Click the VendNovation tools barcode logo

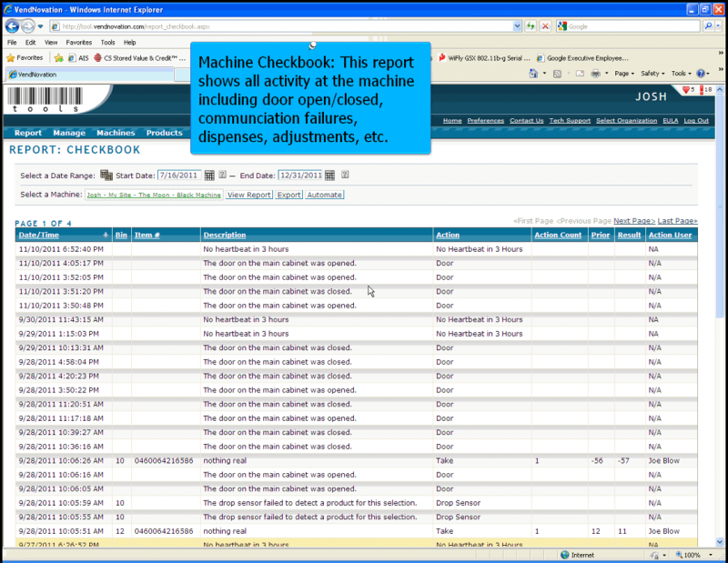(x=45, y=99)
